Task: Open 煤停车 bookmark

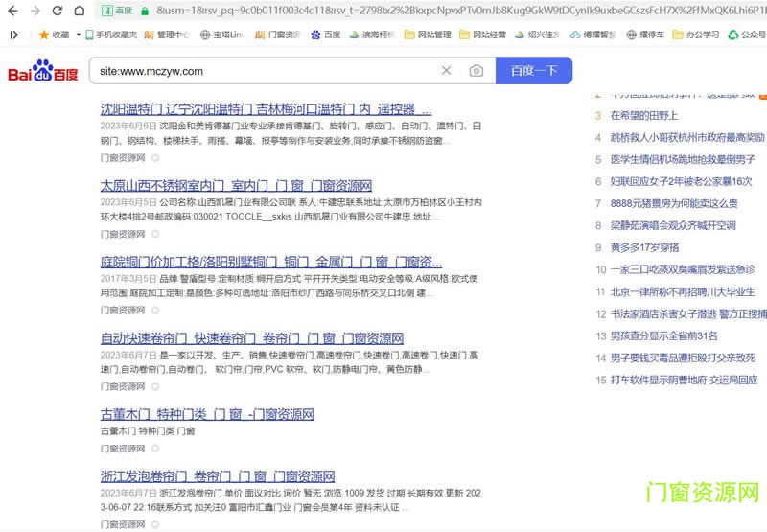Action: [x=645, y=35]
